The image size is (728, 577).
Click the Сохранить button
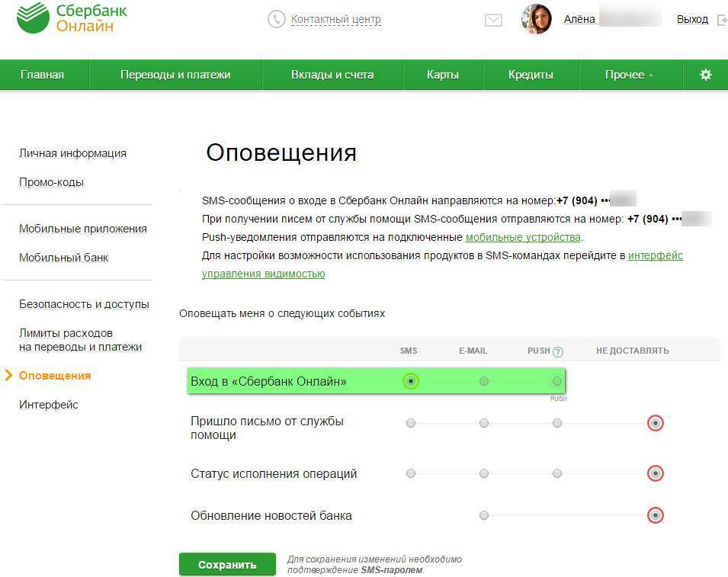point(227,565)
